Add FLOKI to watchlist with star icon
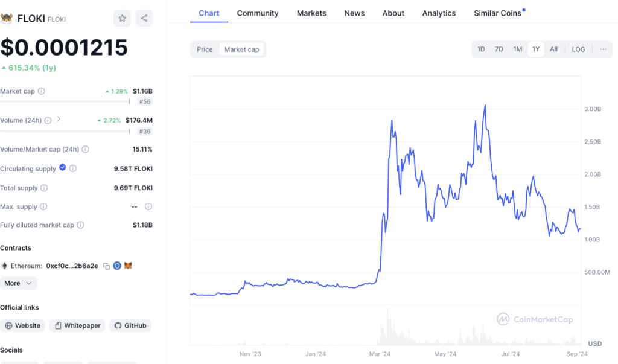Viewport: 618px width, 364px height. 122,18
